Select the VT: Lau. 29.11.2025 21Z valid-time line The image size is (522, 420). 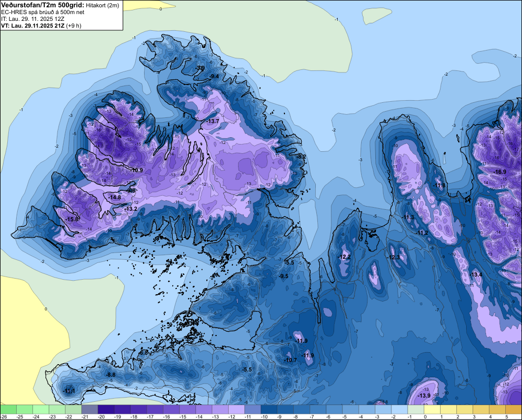tap(41, 26)
